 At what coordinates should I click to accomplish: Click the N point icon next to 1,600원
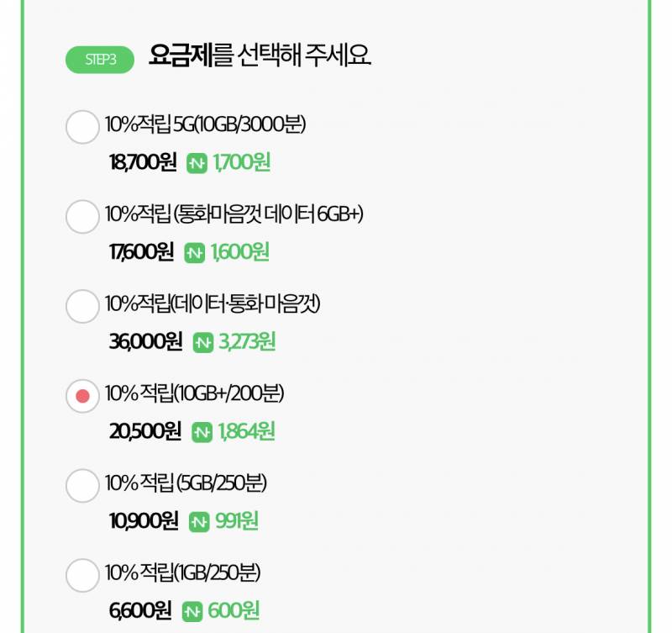[x=195, y=251]
